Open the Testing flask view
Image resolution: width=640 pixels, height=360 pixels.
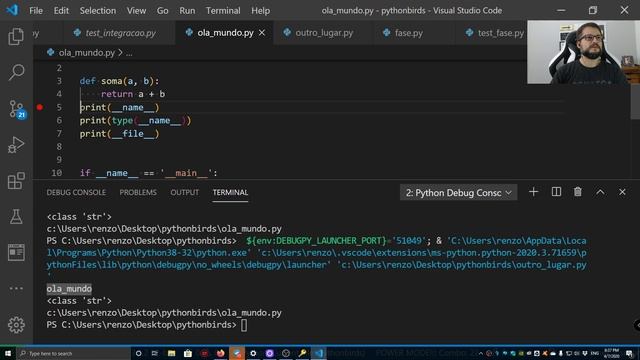tap(16, 217)
